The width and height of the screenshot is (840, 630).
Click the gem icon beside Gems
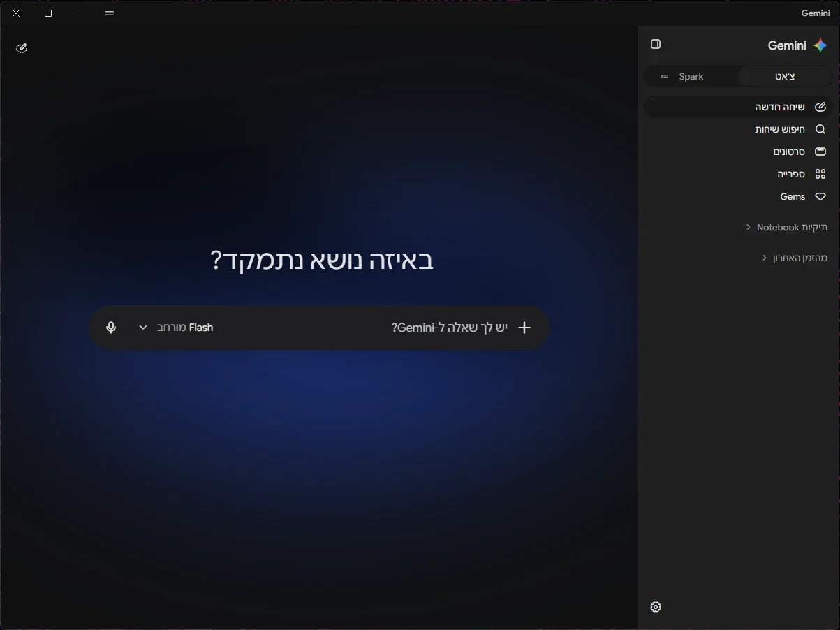(x=820, y=196)
